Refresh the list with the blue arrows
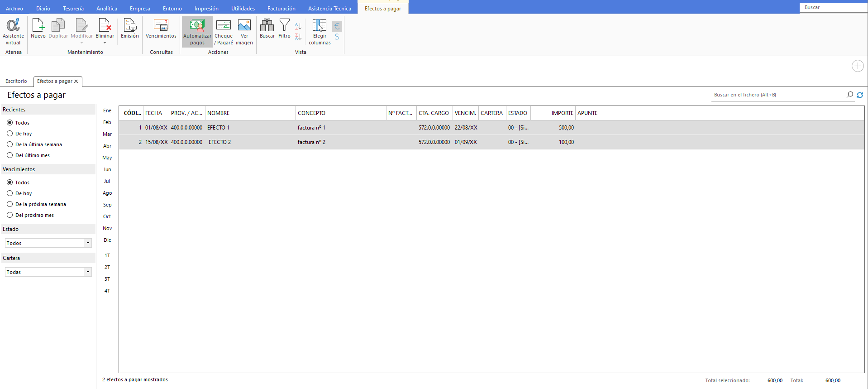Viewport: 868px width, 389px height. click(x=860, y=95)
